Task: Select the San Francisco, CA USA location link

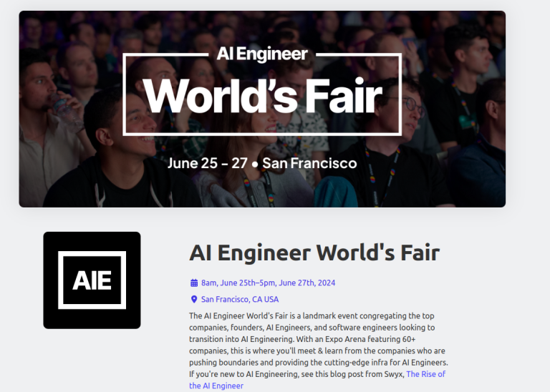Action: 240,299
